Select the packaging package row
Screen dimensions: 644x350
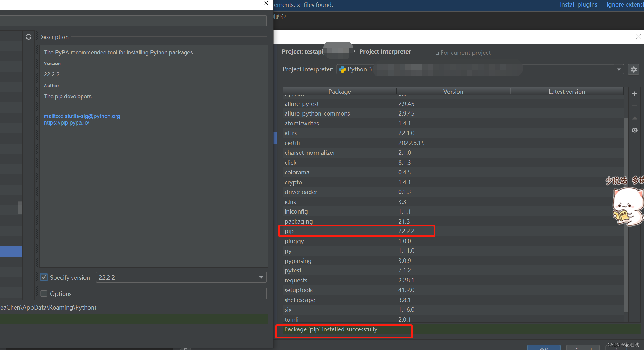(x=453, y=221)
